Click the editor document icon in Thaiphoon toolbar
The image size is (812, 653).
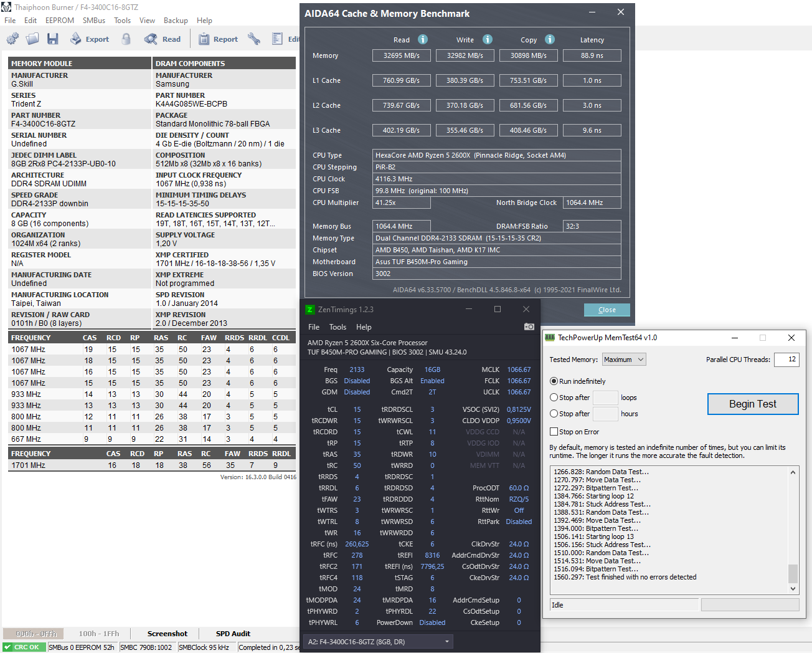click(x=277, y=39)
